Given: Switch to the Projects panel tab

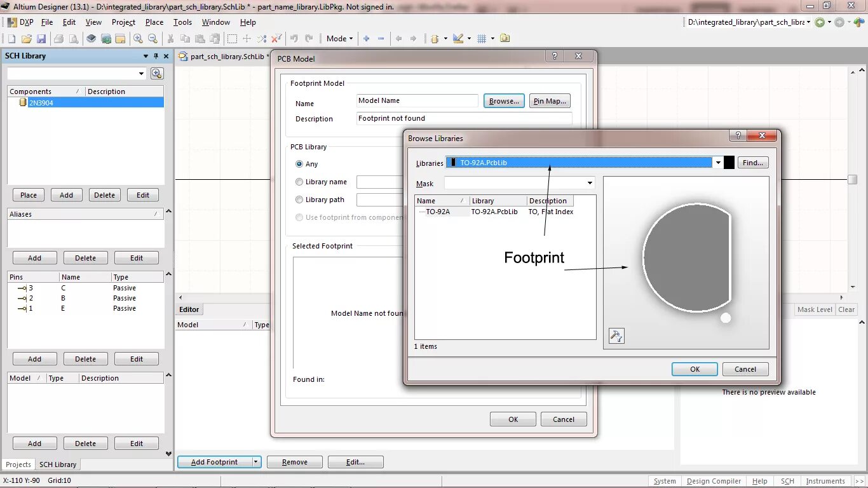Looking at the screenshot, I should click(x=18, y=464).
